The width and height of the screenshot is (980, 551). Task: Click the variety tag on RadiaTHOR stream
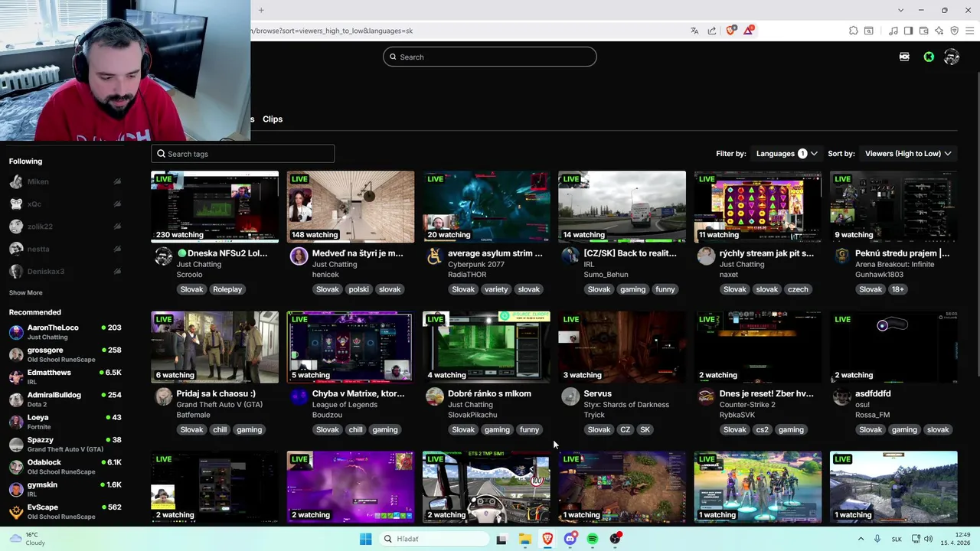[496, 289]
